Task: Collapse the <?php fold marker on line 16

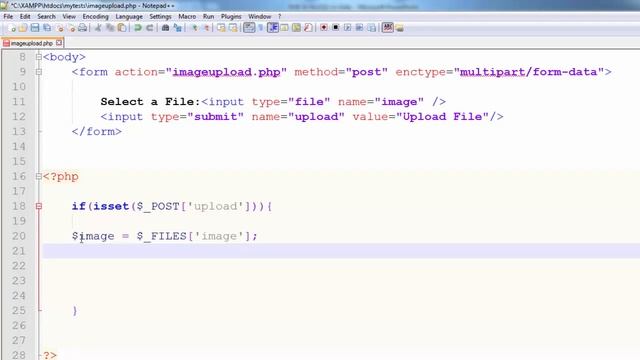Action: click(x=39, y=176)
